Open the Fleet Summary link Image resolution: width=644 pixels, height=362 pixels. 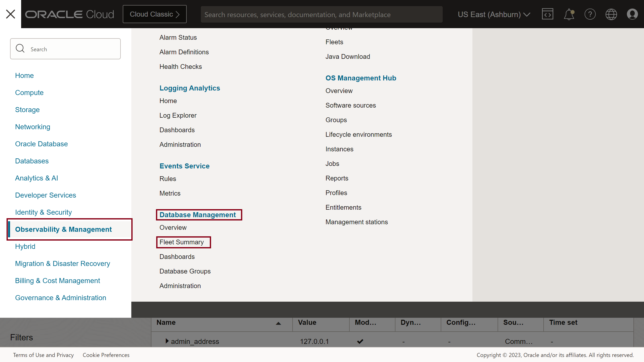coord(181,242)
